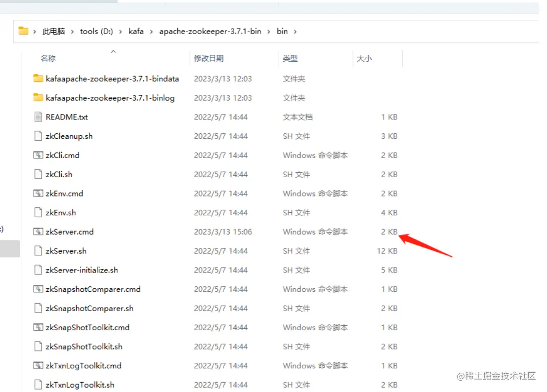Select the zkEnv.sh file icon

tap(38, 213)
